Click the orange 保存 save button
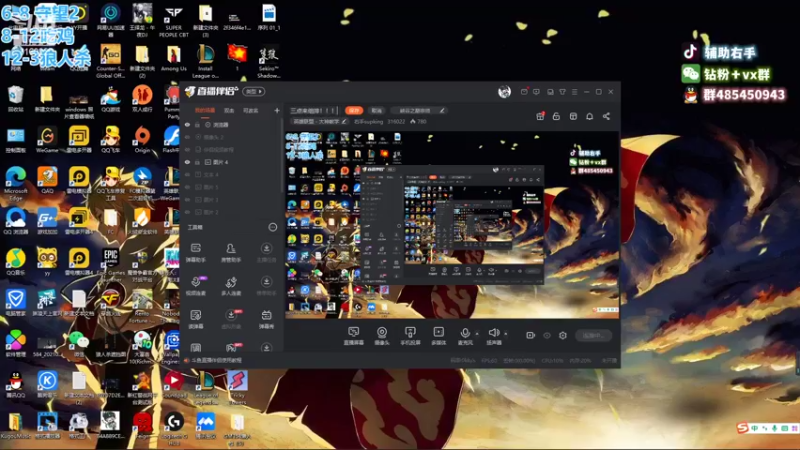 (x=354, y=110)
